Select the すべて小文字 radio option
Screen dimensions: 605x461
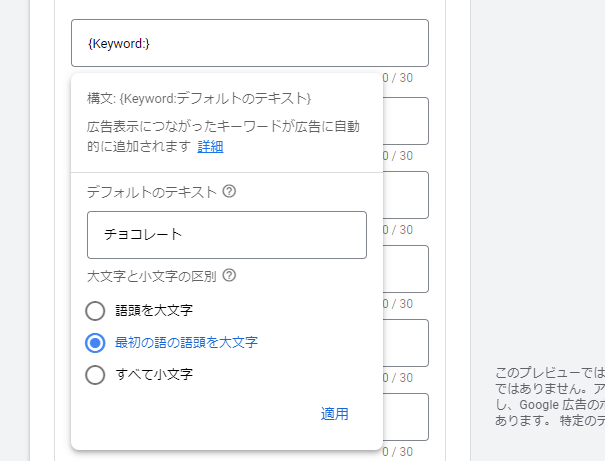[95, 375]
